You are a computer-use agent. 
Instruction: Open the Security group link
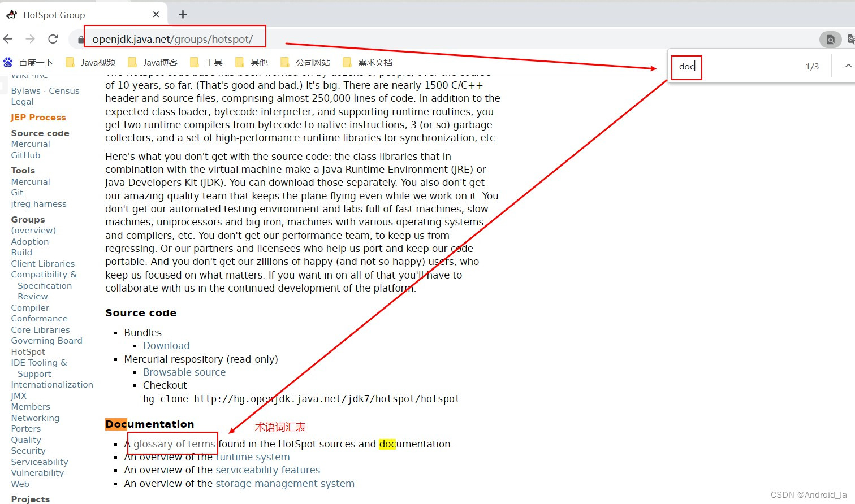point(28,451)
